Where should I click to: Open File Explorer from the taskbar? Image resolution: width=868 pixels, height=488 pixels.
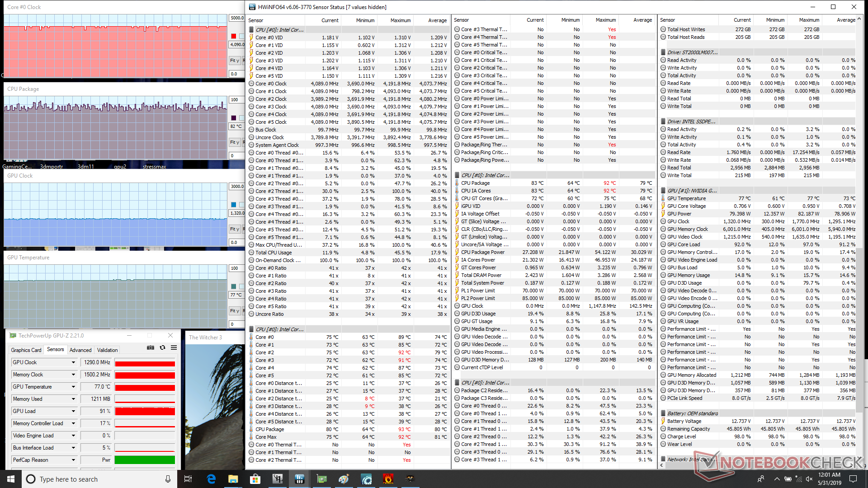(233, 479)
